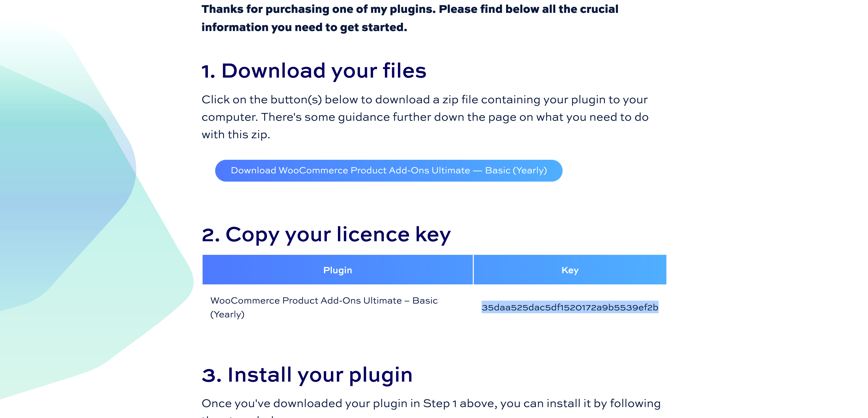Viewport: 868px width, 418px height.
Task: Click the "2. Copy your licence key" heading
Action: [326, 234]
